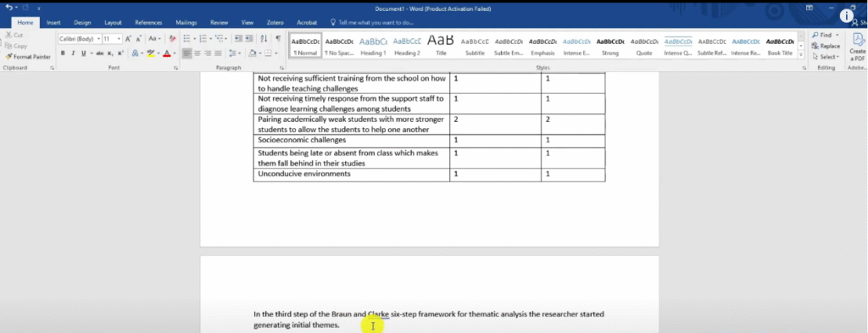Screen dimensions: 868x333
Task: Open the Zotero tab
Action: click(275, 23)
